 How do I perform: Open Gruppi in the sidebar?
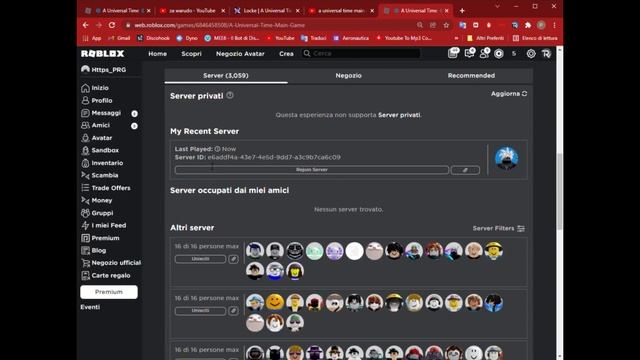click(97, 213)
